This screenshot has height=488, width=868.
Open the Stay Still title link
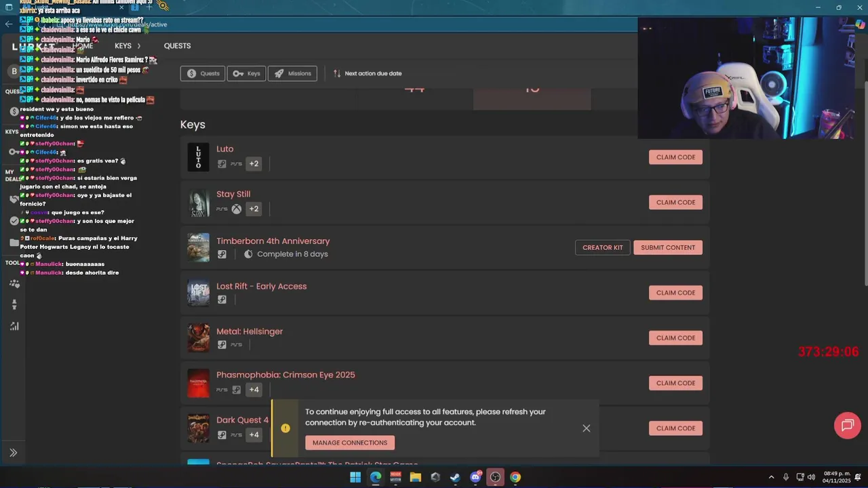point(233,194)
